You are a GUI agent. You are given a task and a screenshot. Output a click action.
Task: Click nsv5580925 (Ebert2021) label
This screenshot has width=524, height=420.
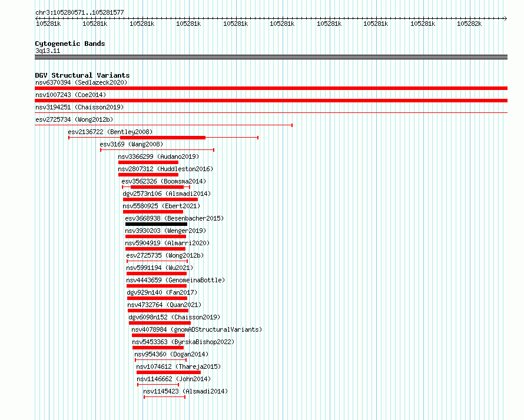pos(161,206)
